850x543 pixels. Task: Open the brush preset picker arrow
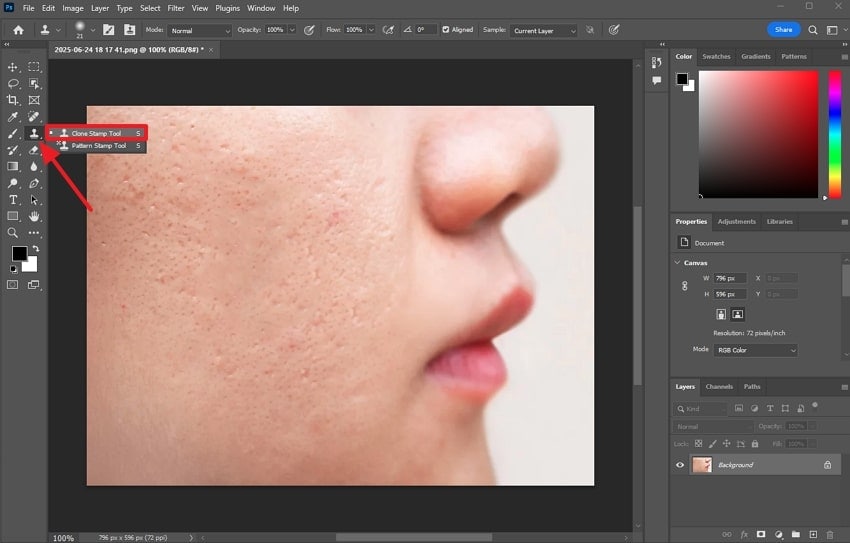(x=93, y=30)
